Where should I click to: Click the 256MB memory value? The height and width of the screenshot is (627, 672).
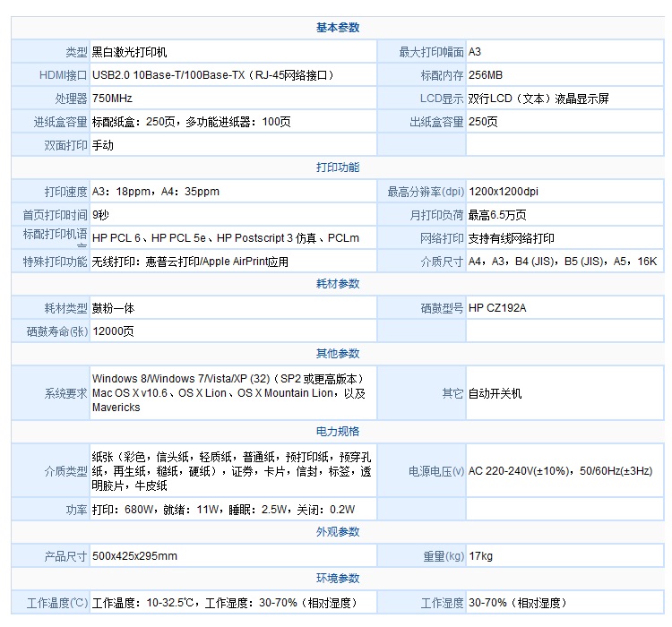coord(486,75)
